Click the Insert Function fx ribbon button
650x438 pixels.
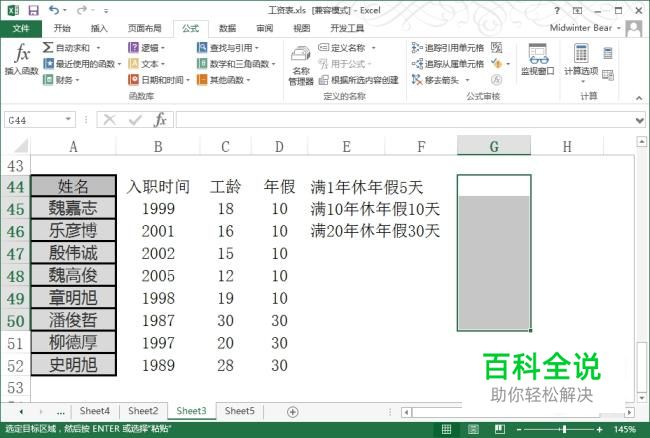tap(22, 60)
